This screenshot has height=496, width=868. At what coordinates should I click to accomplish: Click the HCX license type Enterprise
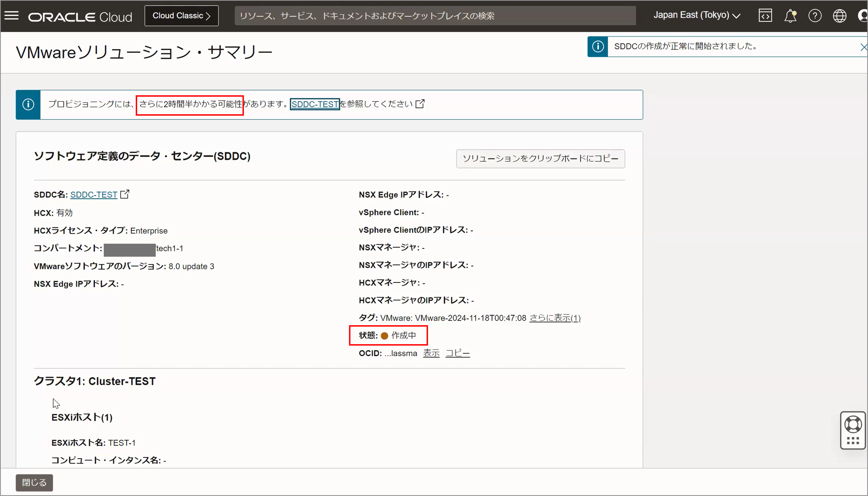(149, 231)
